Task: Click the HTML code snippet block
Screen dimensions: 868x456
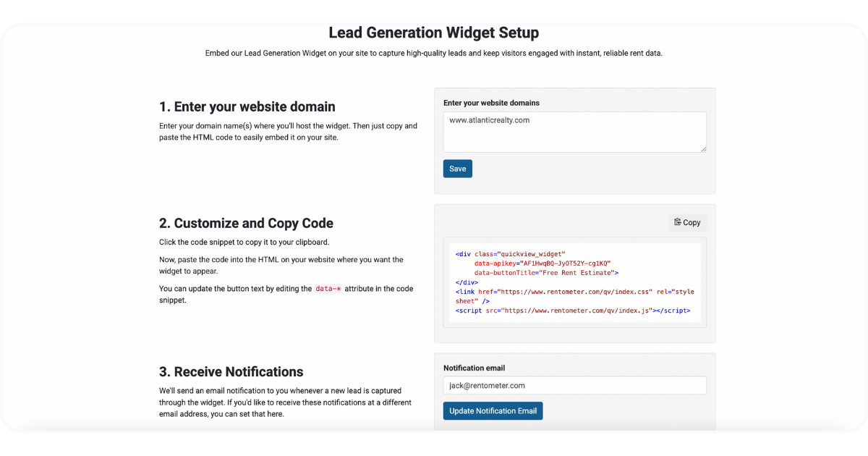Action: [575, 282]
